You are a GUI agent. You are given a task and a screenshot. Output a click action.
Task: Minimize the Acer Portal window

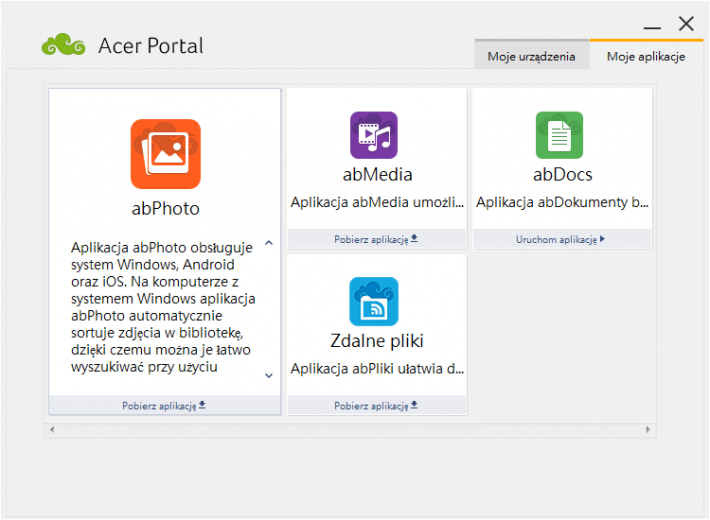652,26
